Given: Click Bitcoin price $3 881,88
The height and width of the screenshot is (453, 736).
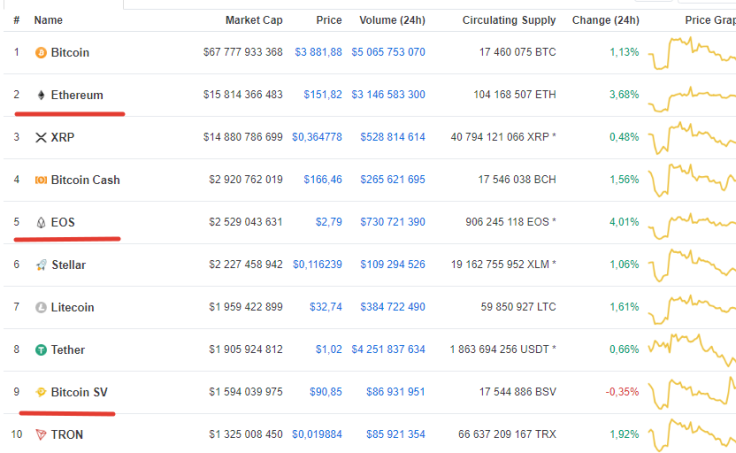Looking at the screenshot, I should coord(318,52).
